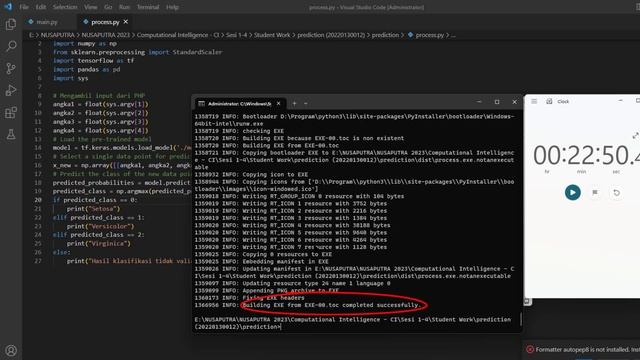Open the Clock app hamburger navigation menu

click(534, 101)
